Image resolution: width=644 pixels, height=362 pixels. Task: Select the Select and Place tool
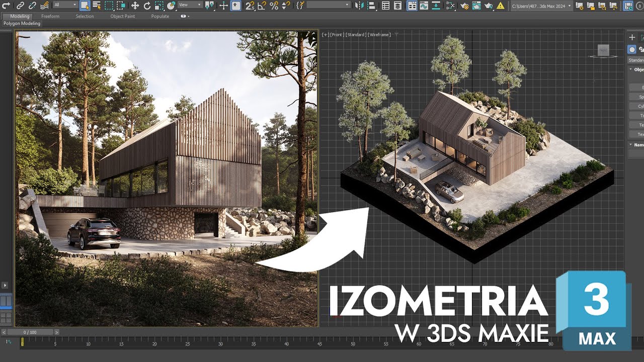[171, 6]
